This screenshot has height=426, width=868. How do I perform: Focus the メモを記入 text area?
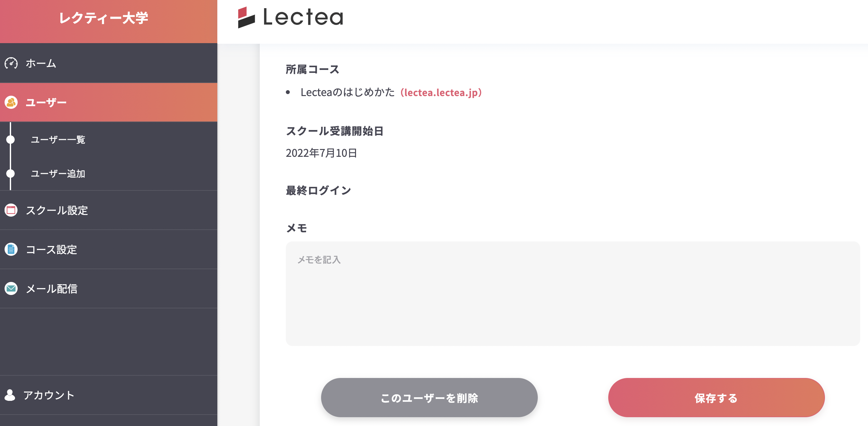(572, 293)
